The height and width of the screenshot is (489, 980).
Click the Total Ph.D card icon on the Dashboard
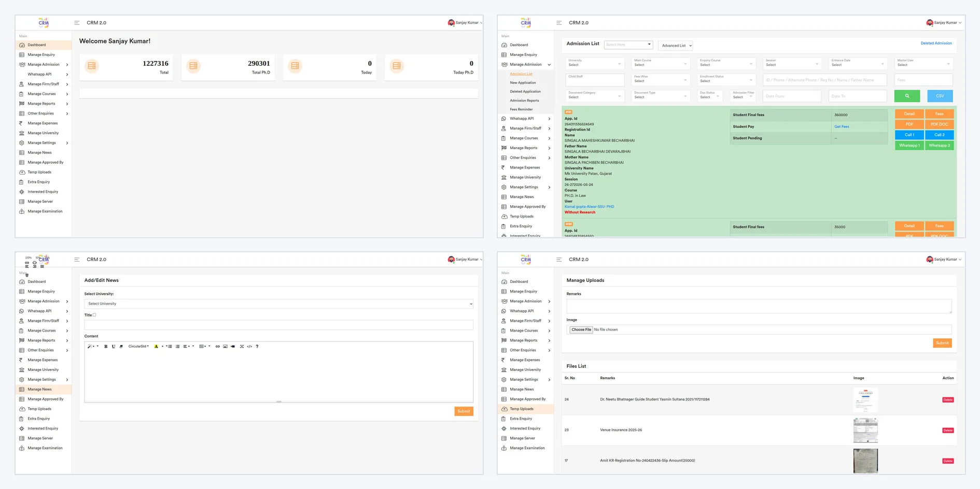(193, 66)
